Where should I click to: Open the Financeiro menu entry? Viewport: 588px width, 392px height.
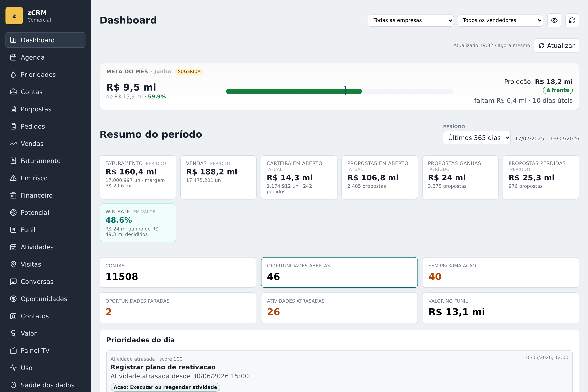pyautogui.click(x=45, y=195)
